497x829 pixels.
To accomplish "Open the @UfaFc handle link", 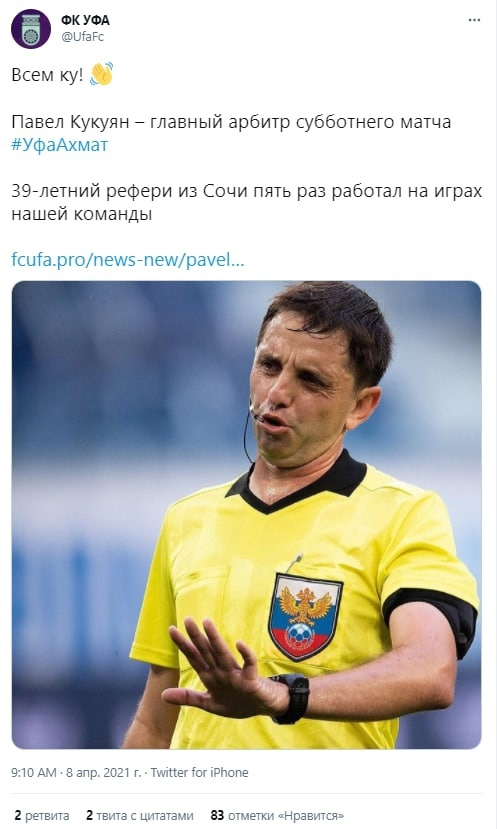I will 82,36.
